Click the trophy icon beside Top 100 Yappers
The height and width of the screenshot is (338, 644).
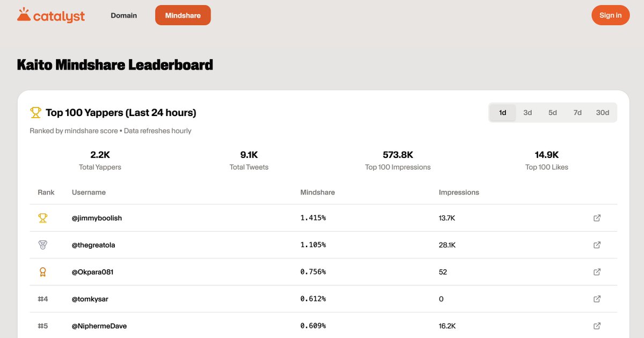coord(35,112)
